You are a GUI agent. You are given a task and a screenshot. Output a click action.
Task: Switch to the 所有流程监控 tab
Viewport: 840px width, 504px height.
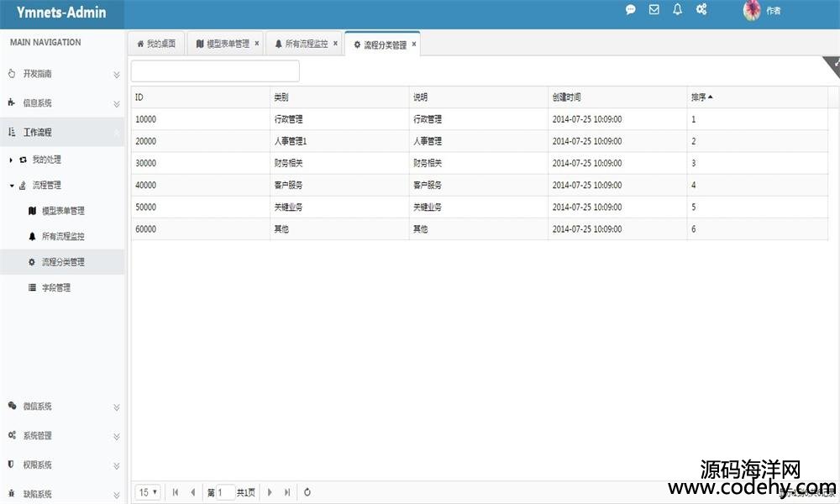pos(301,44)
